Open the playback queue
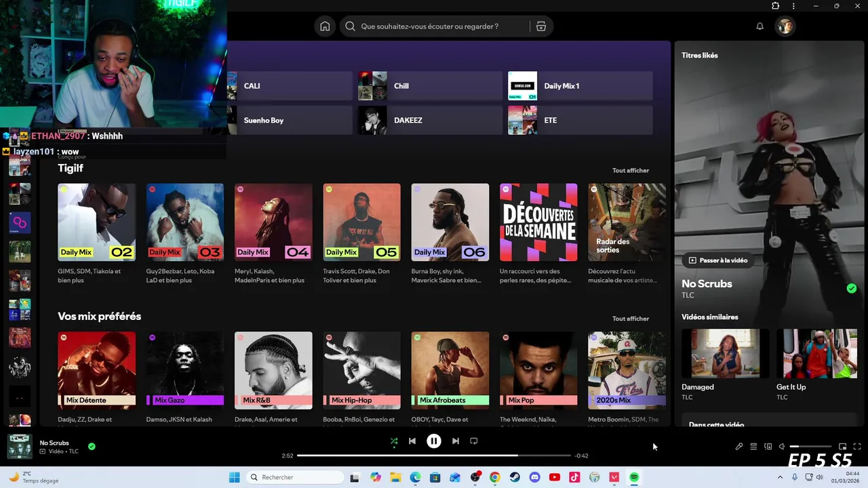The width and height of the screenshot is (868, 488). click(753, 447)
